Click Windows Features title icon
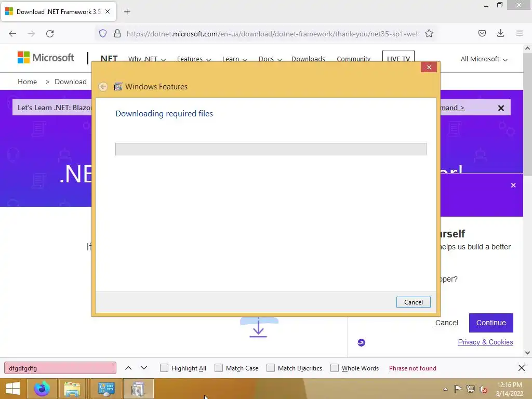The image size is (532, 399). pyautogui.click(x=118, y=87)
